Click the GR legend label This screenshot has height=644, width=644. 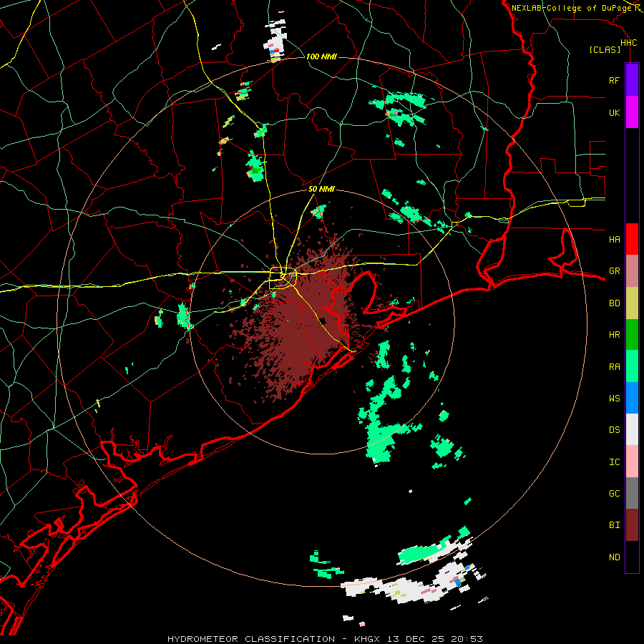point(614,271)
